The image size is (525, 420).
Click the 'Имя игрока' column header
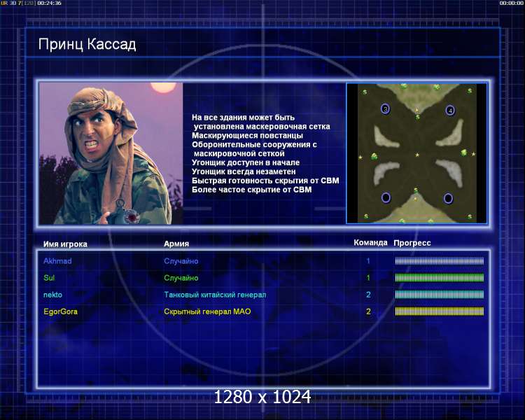[65, 244]
